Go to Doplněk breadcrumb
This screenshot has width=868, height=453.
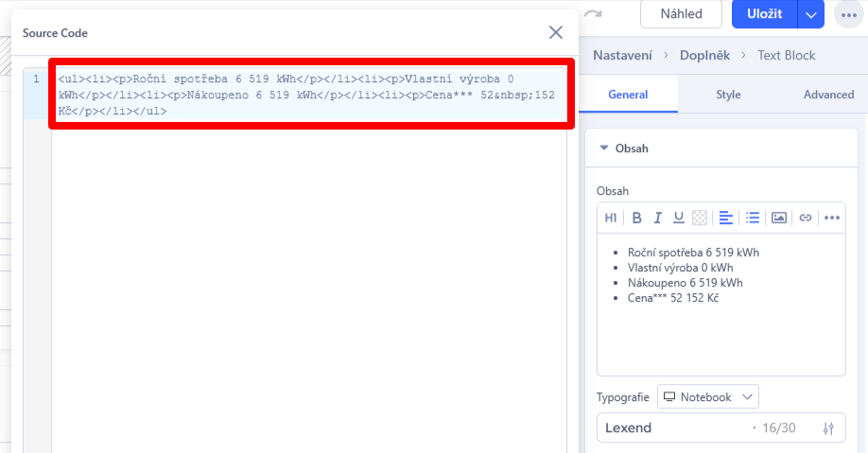click(x=704, y=56)
